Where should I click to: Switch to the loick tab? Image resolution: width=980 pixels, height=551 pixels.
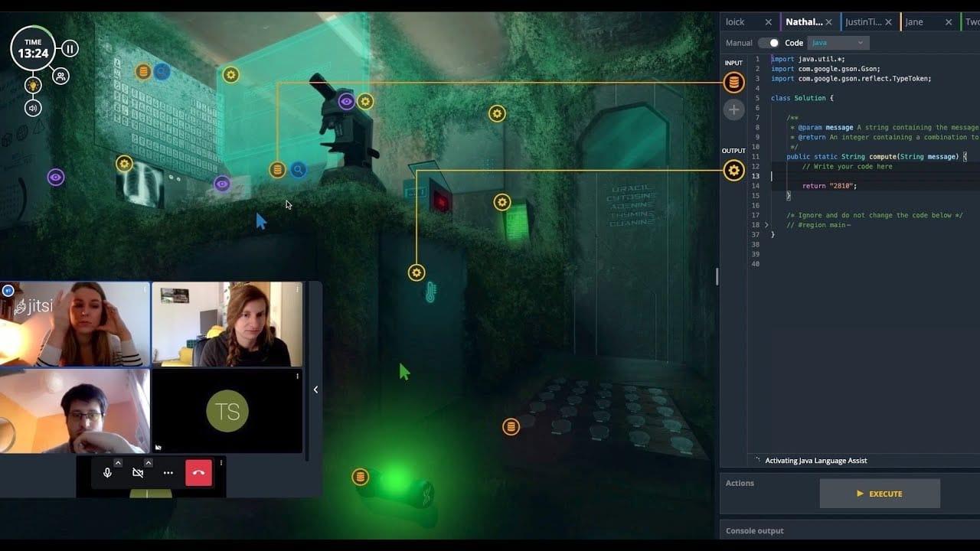pyautogui.click(x=735, y=22)
